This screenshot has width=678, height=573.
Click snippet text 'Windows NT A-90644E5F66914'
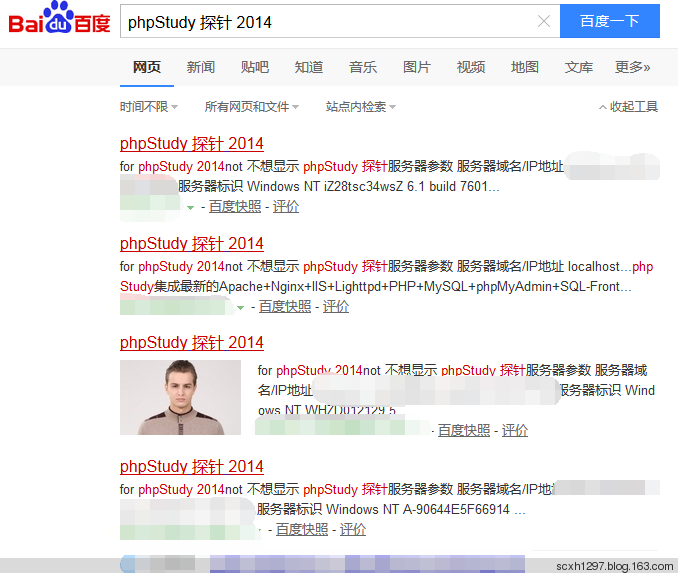pyautogui.click(x=418, y=509)
